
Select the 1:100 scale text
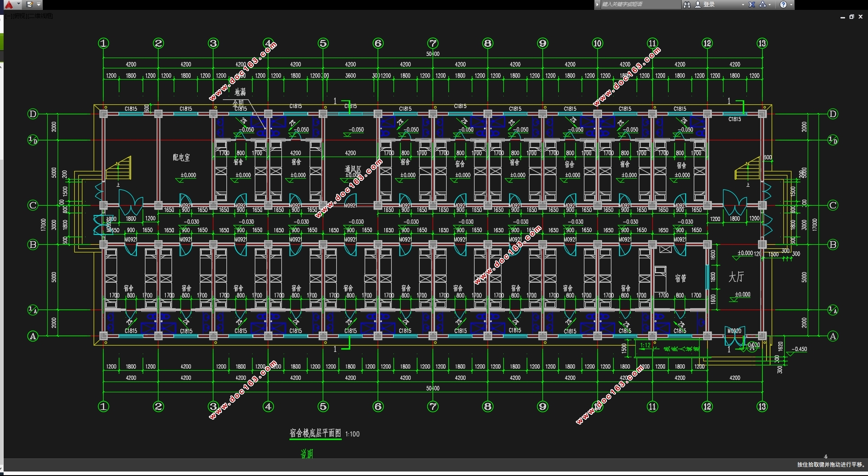[353, 434]
